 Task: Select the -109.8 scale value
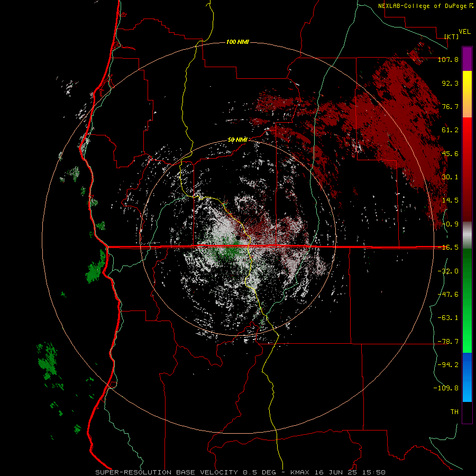[x=446, y=388]
